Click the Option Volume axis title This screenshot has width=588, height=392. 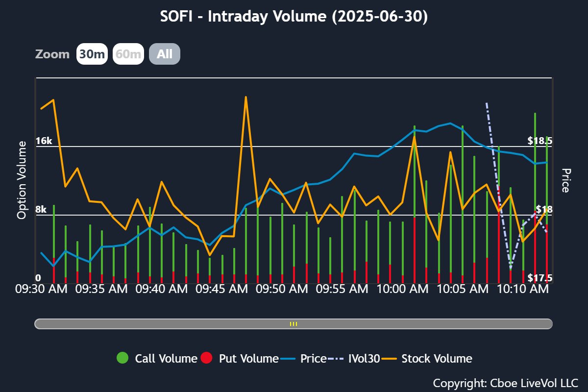click(22, 180)
